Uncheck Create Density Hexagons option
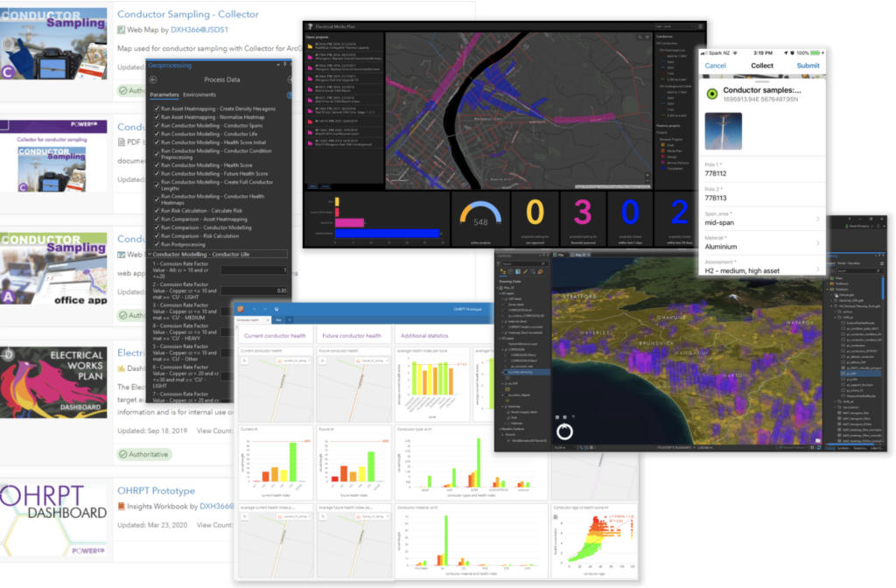The height and width of the screenshot is (588, 896). click(x=157, y=108)
